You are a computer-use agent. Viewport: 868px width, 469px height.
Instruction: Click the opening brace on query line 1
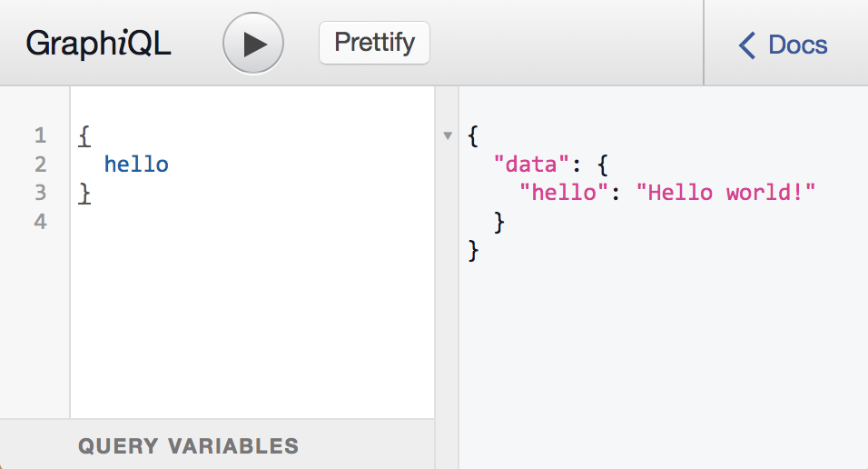coord(84,136)
